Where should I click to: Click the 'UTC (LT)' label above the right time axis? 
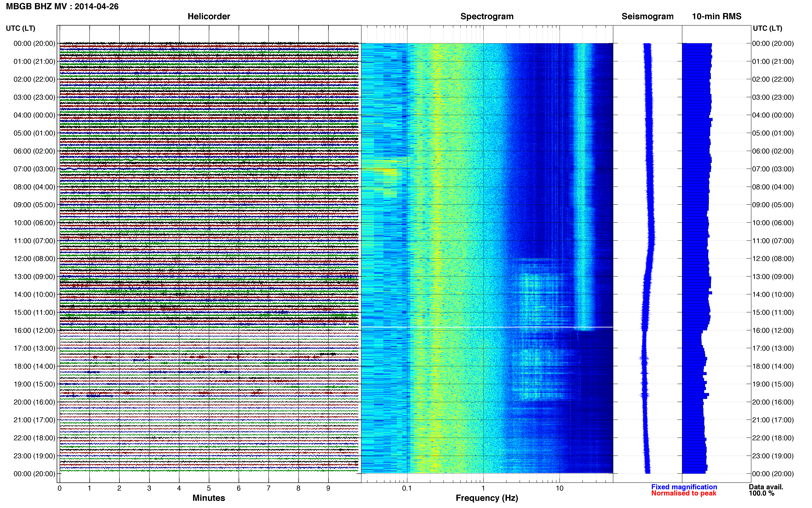[767, 28]
